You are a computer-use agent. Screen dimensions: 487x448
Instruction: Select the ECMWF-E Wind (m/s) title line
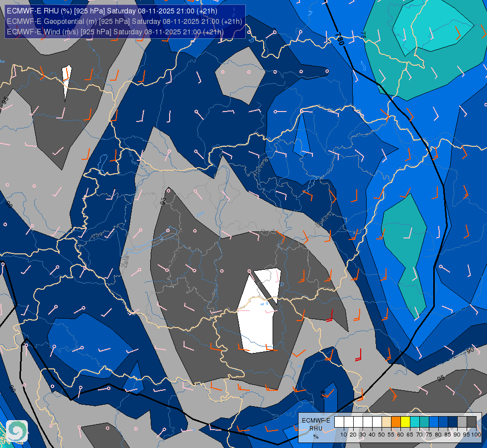pos(115,32)
